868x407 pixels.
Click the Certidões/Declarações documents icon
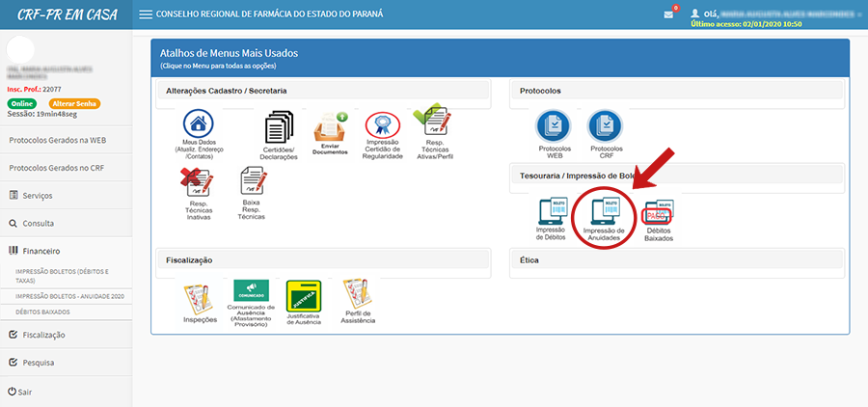pyautogui.click(x=279, y=127)
